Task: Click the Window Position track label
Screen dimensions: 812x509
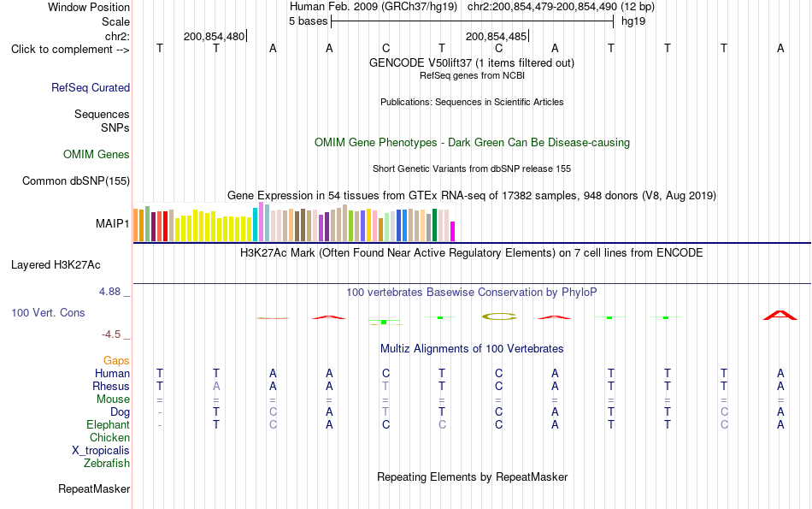Action: [x=89, y=7]
